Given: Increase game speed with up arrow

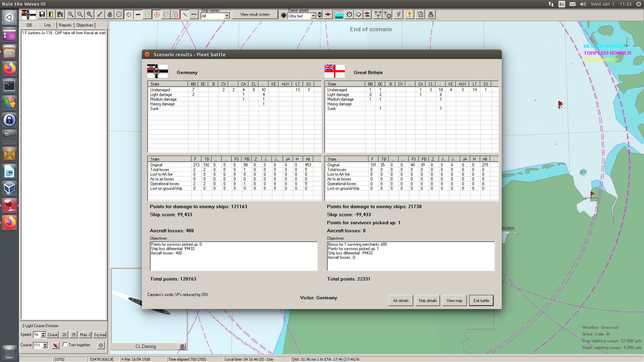Looking at the screenshot, I should (x=320, y=13).
